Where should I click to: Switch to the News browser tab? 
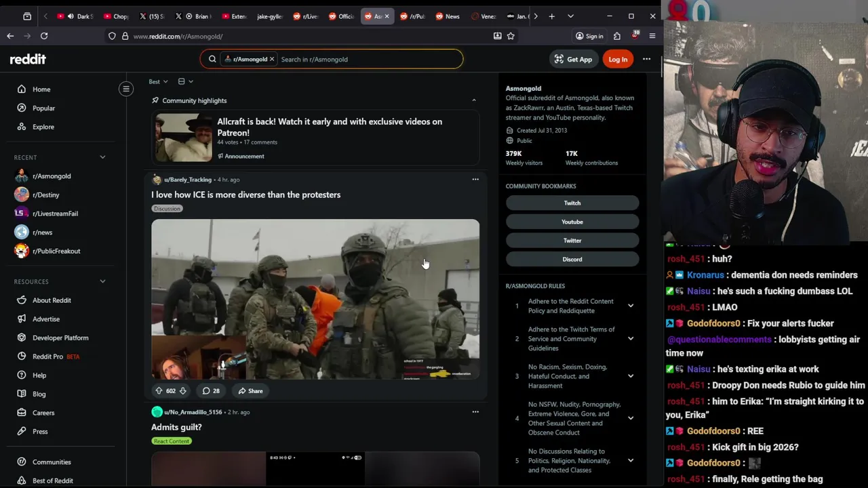448,16
